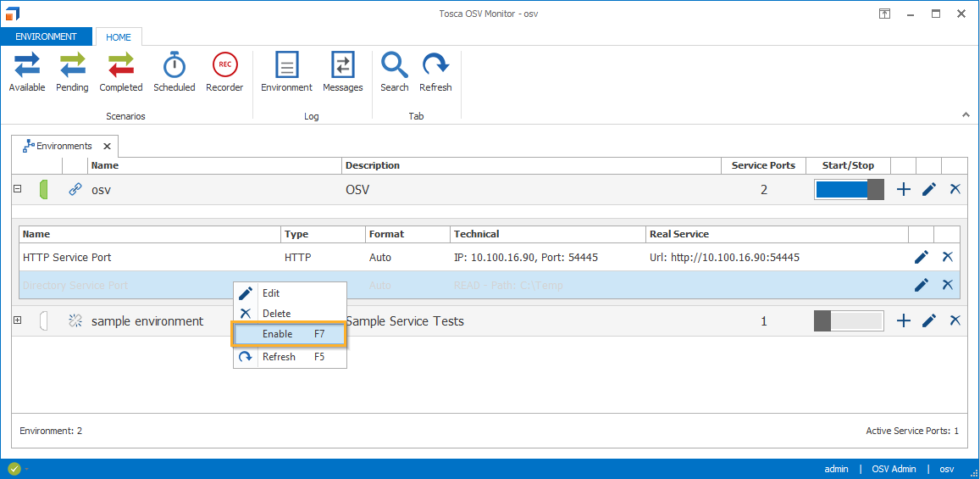This screenshot has width=980, height=479.
Task: Launch the Recorder tool
Action: [x=224, y=71]
